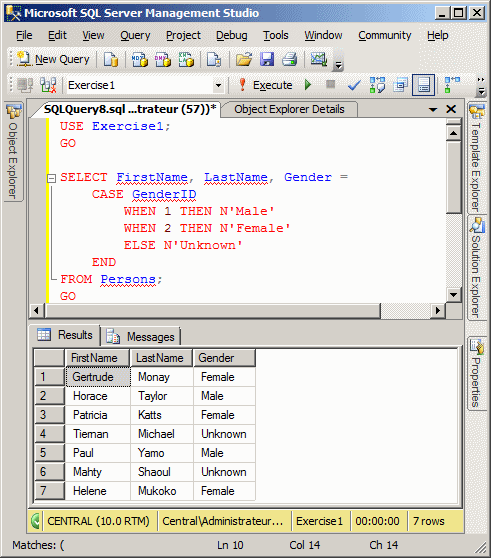Open the Debug menu
The width and height of the screenshot is (491, 558).
232,35
